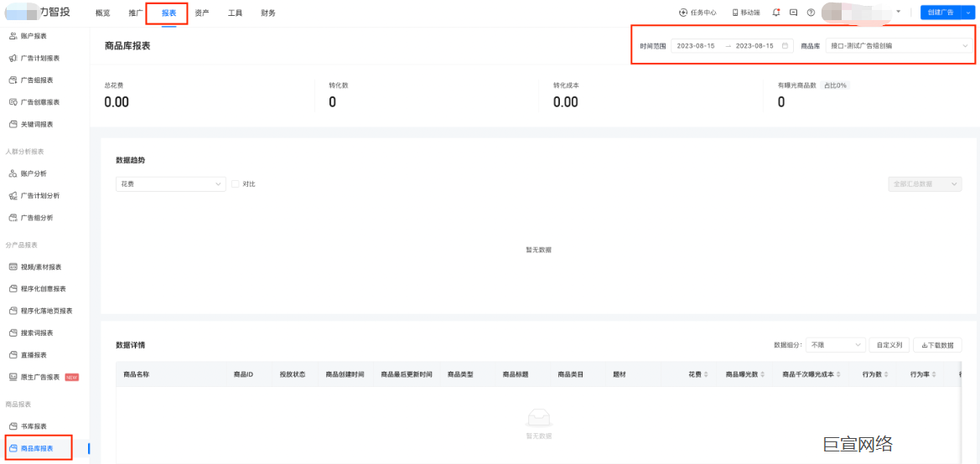Viewport: 980px width, 464px height.
Task: Sort by 花费 column arrows
Action: coord(706,374)
